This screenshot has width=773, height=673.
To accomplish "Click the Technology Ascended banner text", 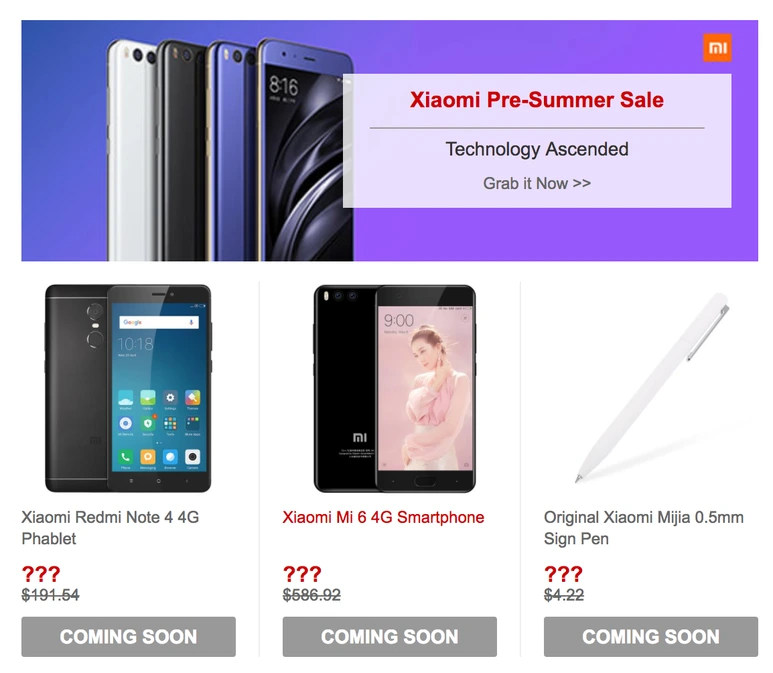I will click(x=536, y=149).
